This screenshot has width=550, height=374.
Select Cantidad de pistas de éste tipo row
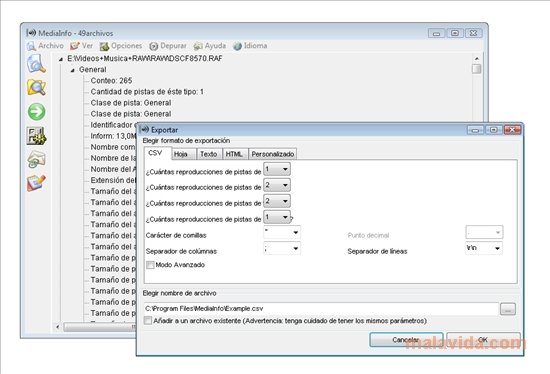coord(147,92)
